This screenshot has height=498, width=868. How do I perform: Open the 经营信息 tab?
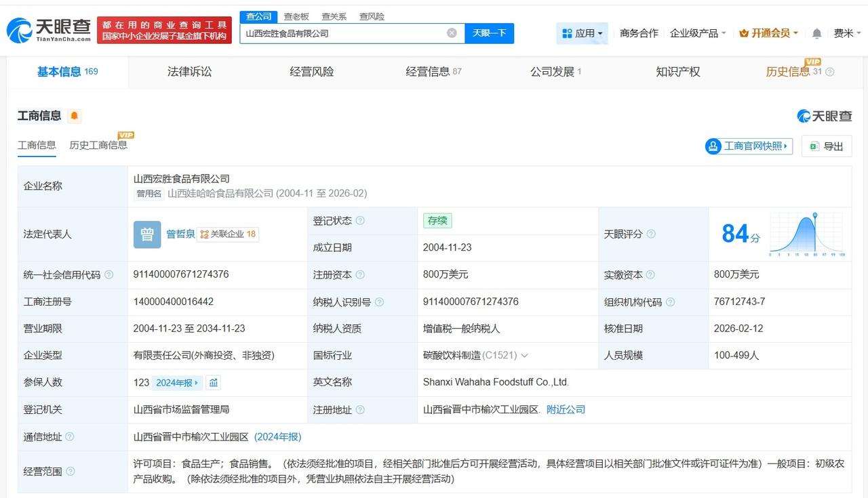[434, 72]
